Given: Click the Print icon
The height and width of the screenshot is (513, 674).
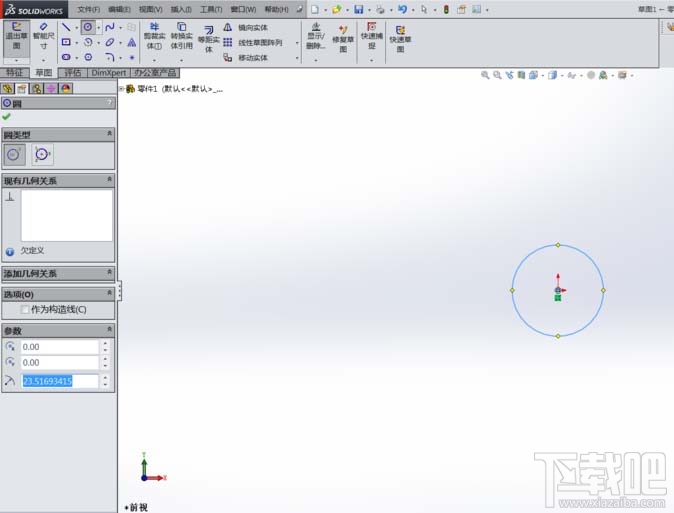Looking at the screenshot, I should click(380, 9).
